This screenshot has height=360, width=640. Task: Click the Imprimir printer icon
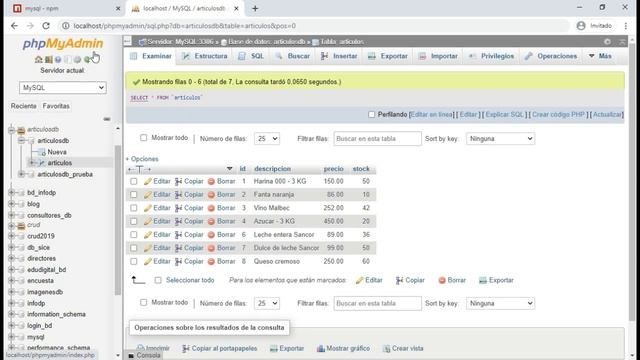(140, 348)
